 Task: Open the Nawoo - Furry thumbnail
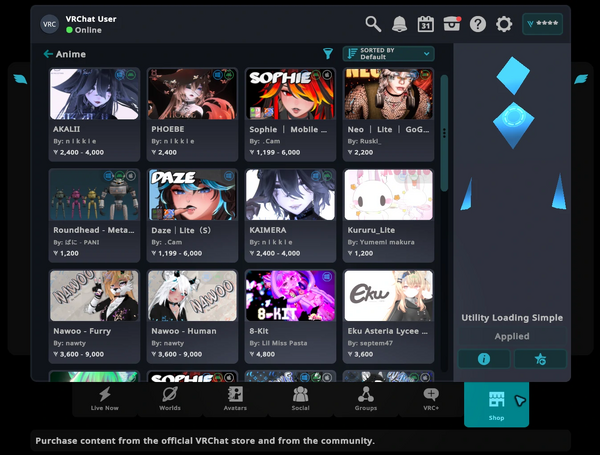point(94,296)
